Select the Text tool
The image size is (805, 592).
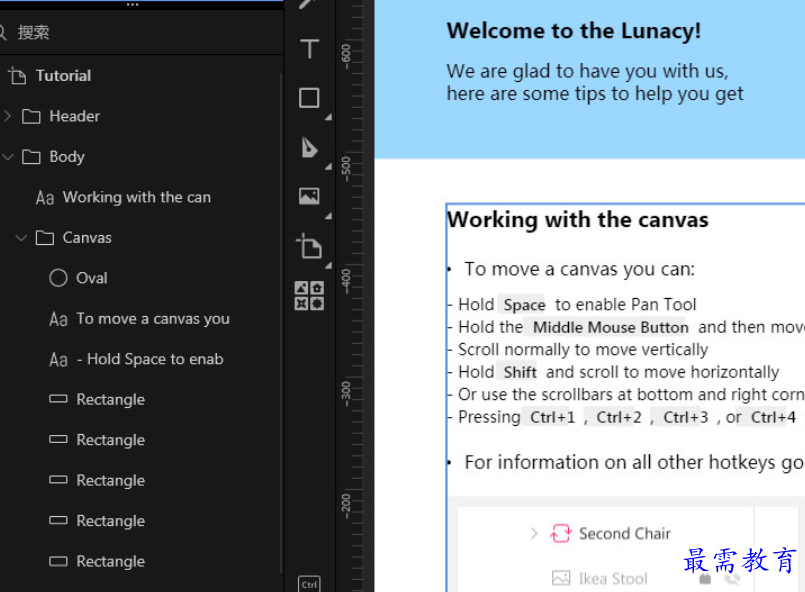310,49
